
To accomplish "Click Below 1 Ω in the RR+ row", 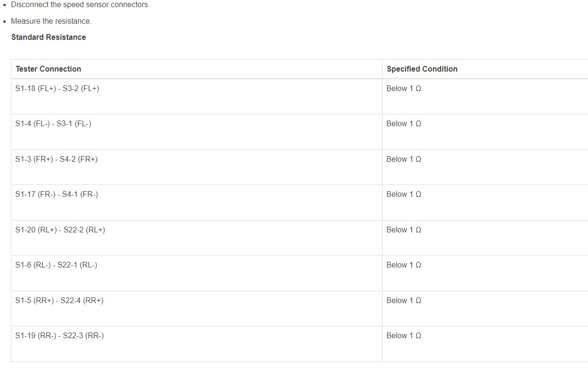I will [x=404, y=301].
